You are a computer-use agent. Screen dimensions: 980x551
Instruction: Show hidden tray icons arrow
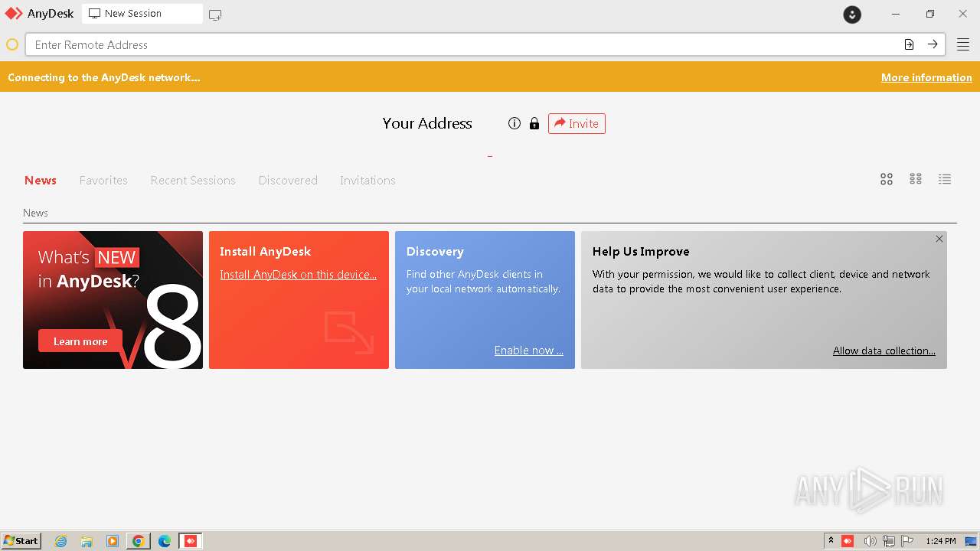(x=831, y=541)
